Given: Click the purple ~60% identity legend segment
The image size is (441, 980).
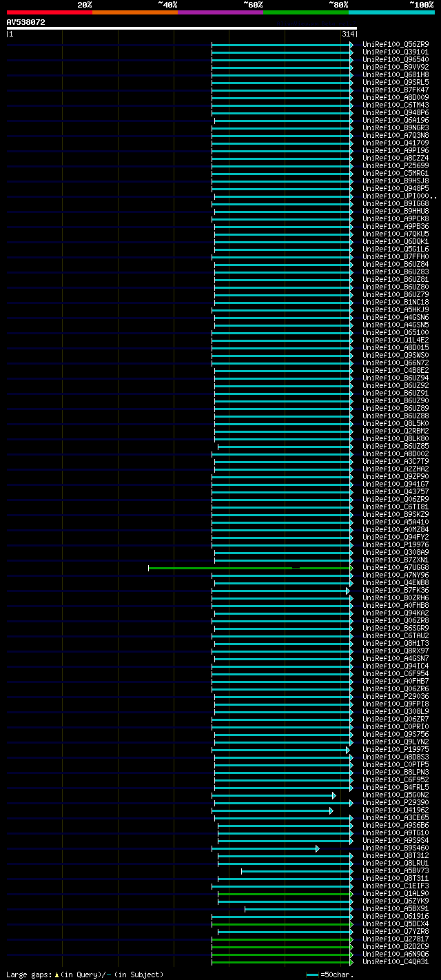Looking at the screenshot, I should (x=220, y=12).
